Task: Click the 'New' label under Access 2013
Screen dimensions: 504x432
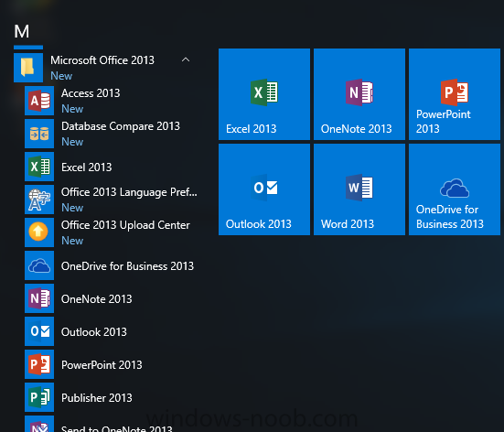Action: click(72, 109)
